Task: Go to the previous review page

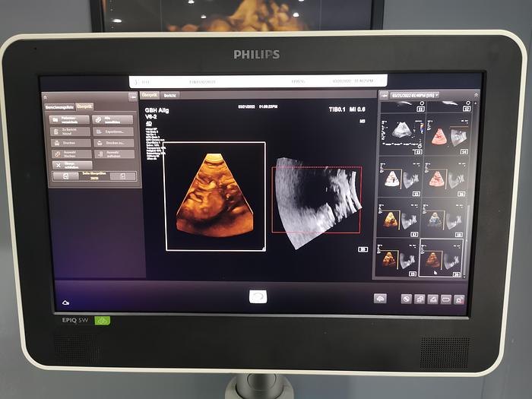Action: (x=66, y=176)
